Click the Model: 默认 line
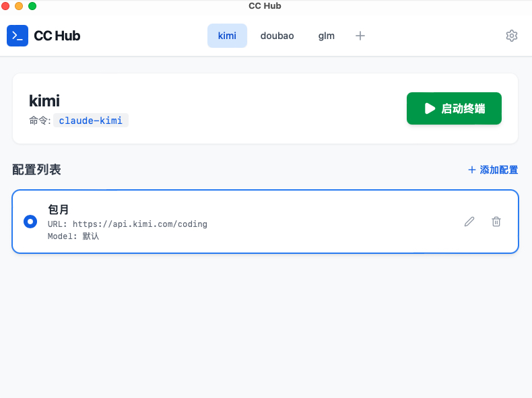This screenshot has height=398, width=532. point(73,236)
